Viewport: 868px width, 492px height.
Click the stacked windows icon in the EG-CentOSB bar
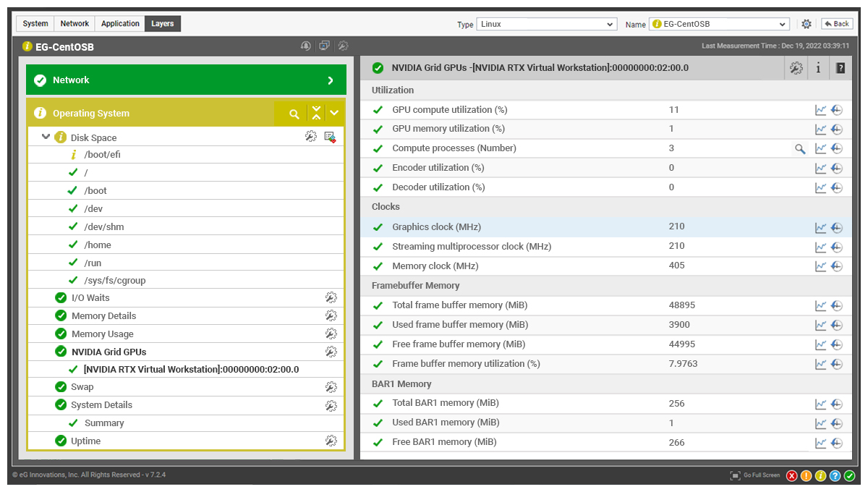pos(324,46)
